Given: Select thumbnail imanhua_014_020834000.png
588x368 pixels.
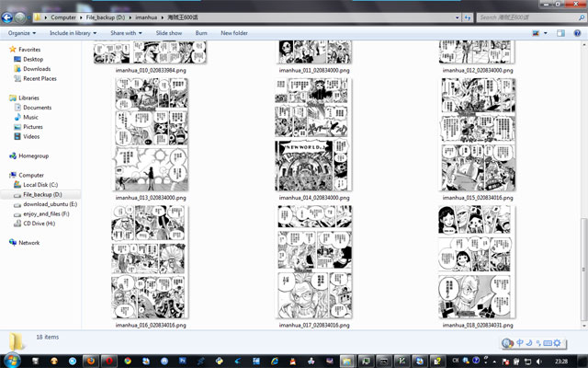Looking at the screenshot, I should pos(313,134).
